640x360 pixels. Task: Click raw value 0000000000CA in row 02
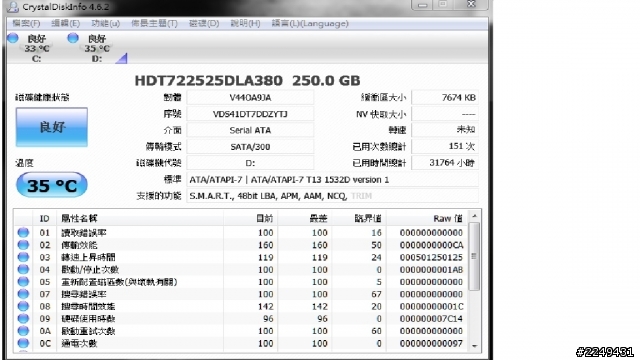click(431, 245)
